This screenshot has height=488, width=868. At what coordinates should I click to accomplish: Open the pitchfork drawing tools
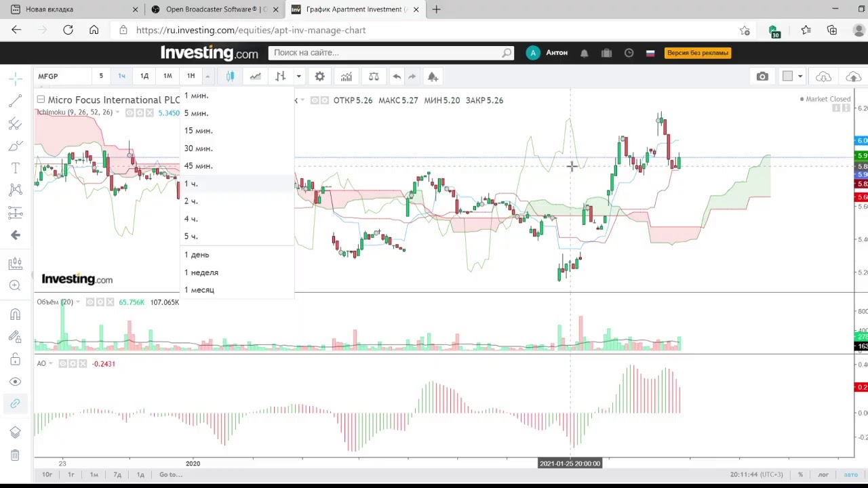16,123
